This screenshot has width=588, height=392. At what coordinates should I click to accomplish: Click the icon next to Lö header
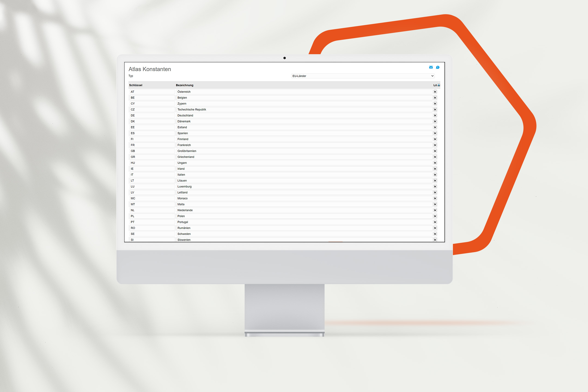(439, 85)
